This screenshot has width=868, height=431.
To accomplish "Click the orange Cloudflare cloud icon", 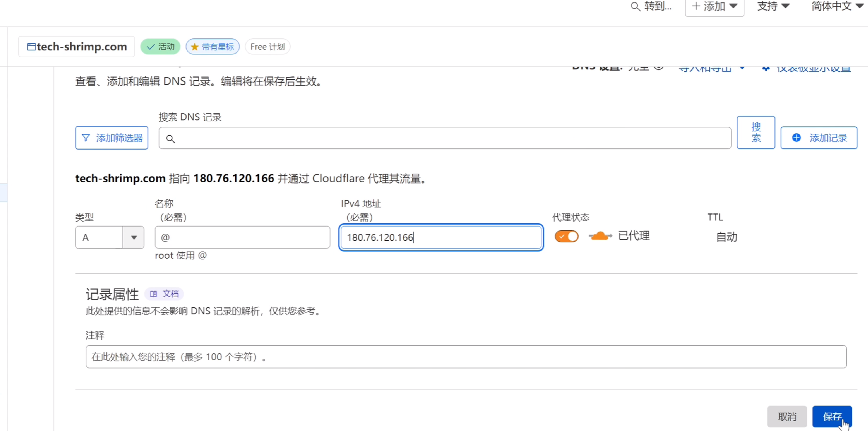I will [x=600, y=236].
